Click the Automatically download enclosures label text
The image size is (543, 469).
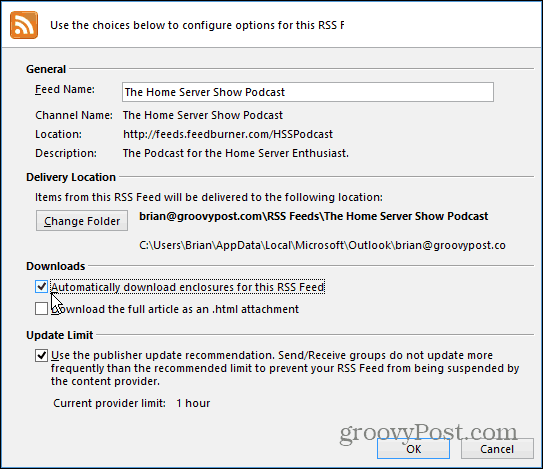188,287
